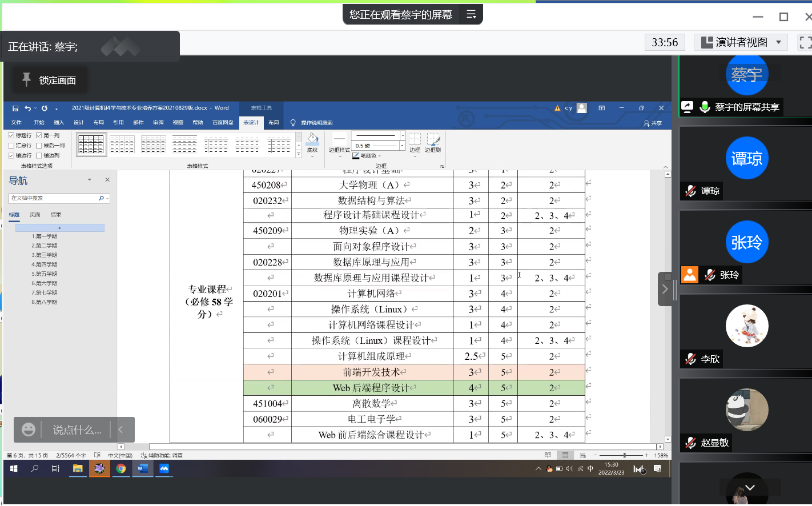The image size is (812, 506).
Task: Enter full screen using top-right corner icon
Action: (805, 42)
